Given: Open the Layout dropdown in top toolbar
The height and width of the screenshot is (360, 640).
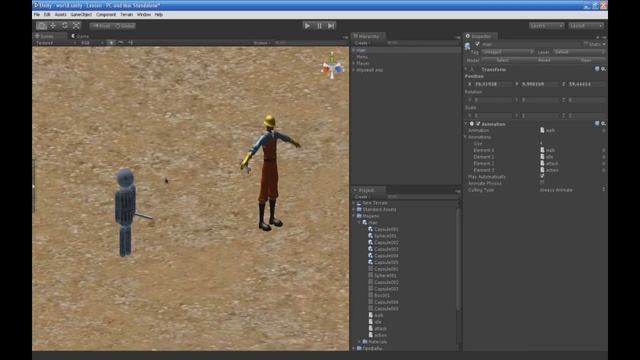Looking at the screenshot, I should tap(586, 26).
